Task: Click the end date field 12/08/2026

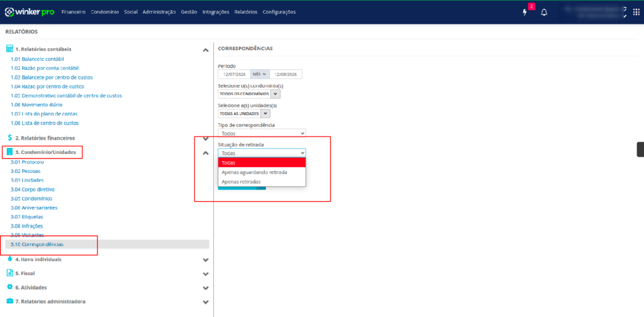Action: point(286,74)
